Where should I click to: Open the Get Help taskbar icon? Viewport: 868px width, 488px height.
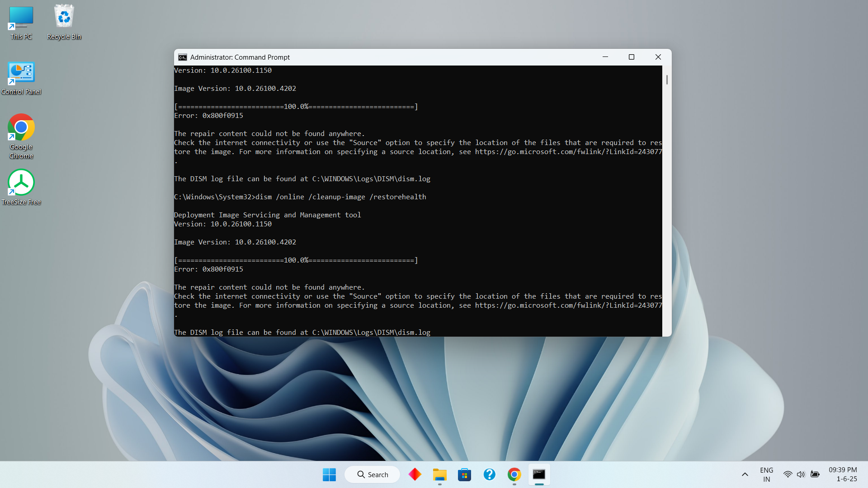(489, 474)
